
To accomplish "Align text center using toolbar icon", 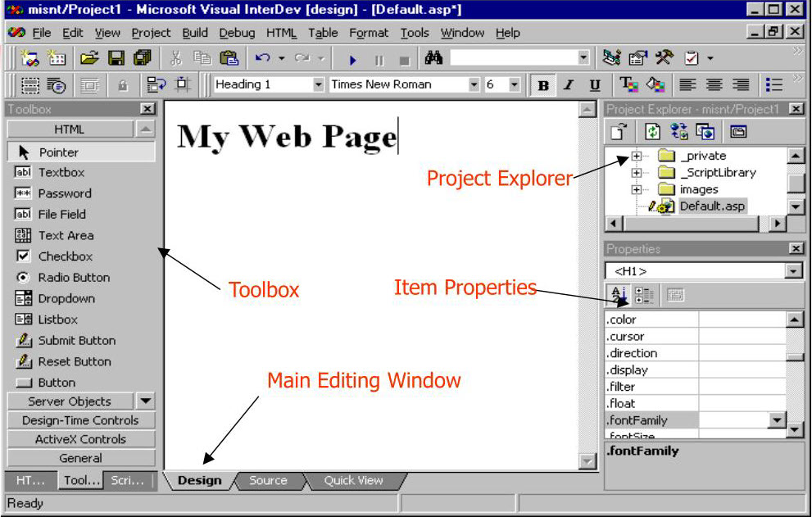I will click(714, 84).
